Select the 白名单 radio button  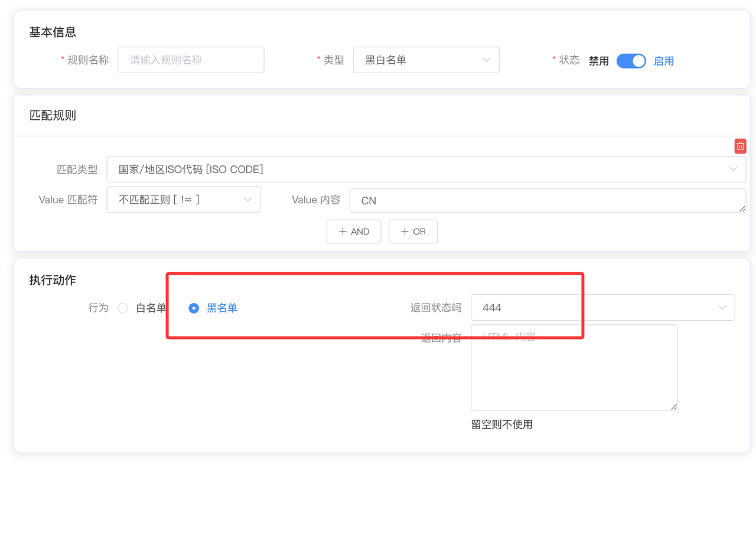123,308
